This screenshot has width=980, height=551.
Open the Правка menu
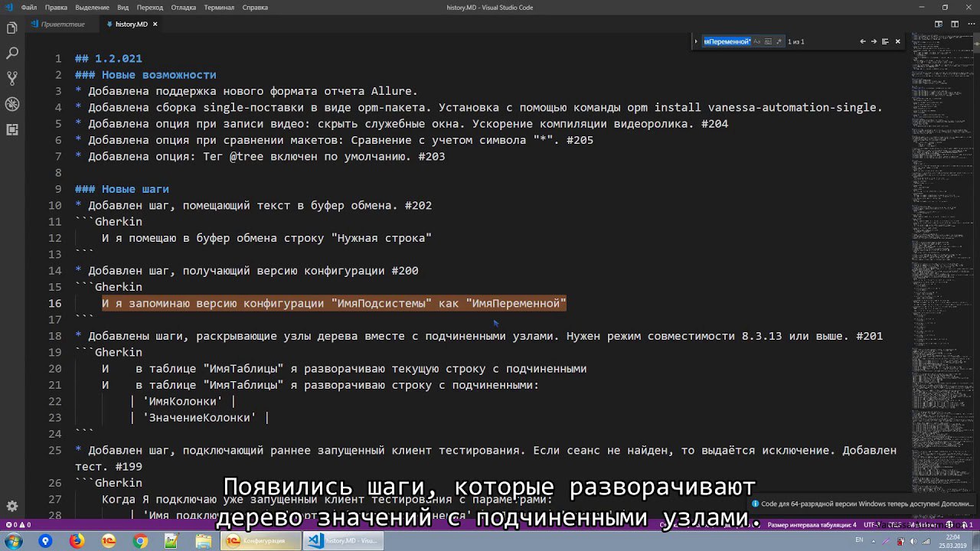pos(56,8)
